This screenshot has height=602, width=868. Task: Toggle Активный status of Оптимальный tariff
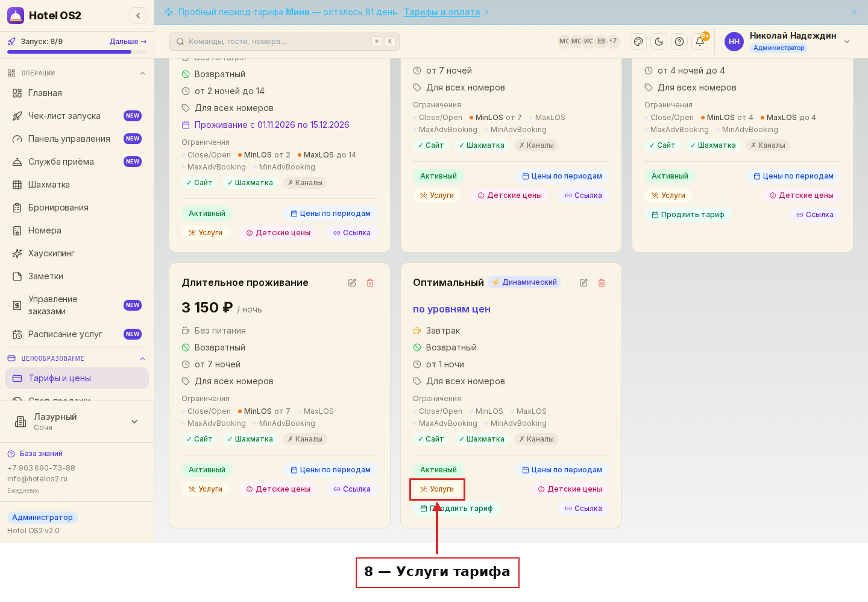[438, 470]
